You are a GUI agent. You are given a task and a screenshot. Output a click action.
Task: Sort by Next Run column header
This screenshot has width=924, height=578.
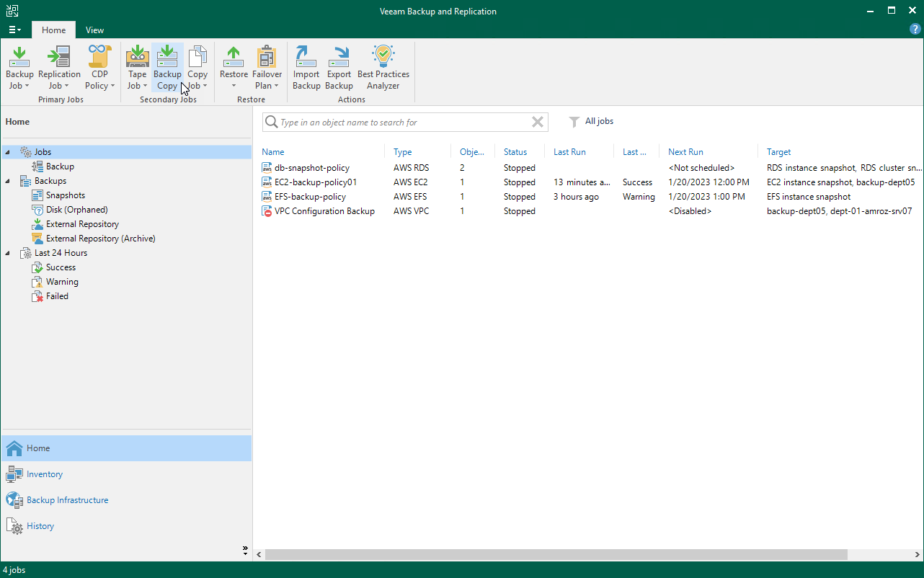[685, 152]
